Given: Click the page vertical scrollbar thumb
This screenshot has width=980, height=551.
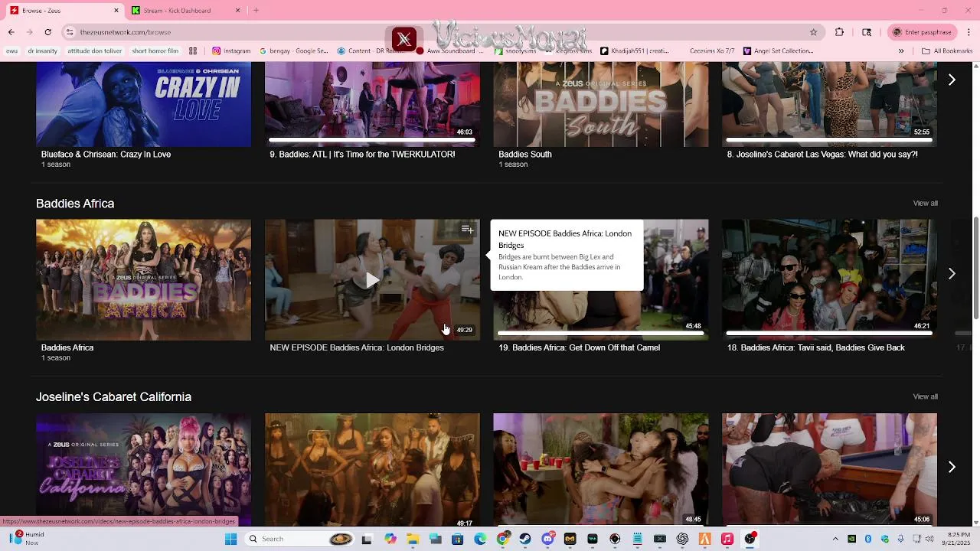Looking at the screenshot, I should coord(976,268).
